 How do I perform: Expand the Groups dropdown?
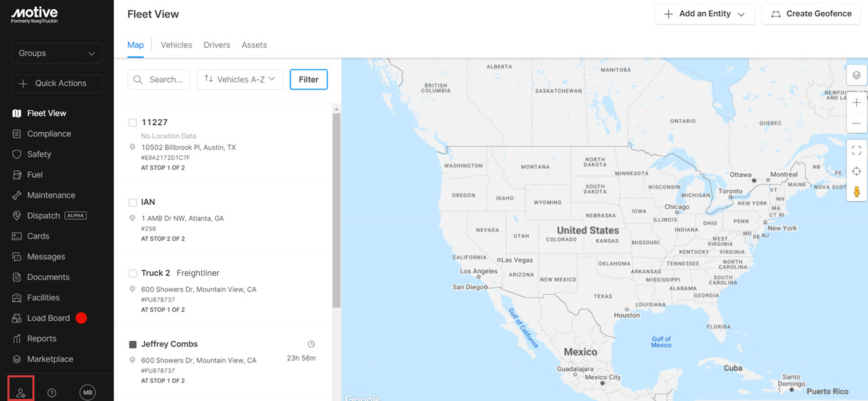pos(57,53)
